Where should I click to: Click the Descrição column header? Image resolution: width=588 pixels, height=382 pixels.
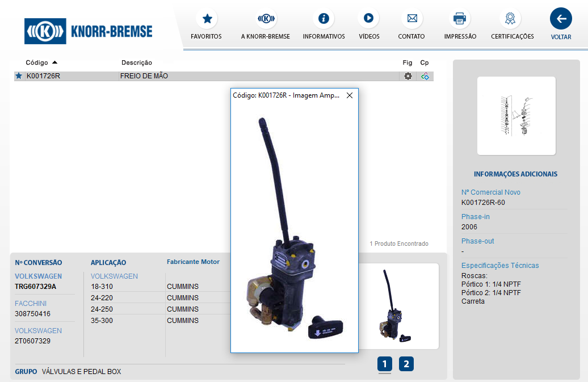click(x=137, y=62)
